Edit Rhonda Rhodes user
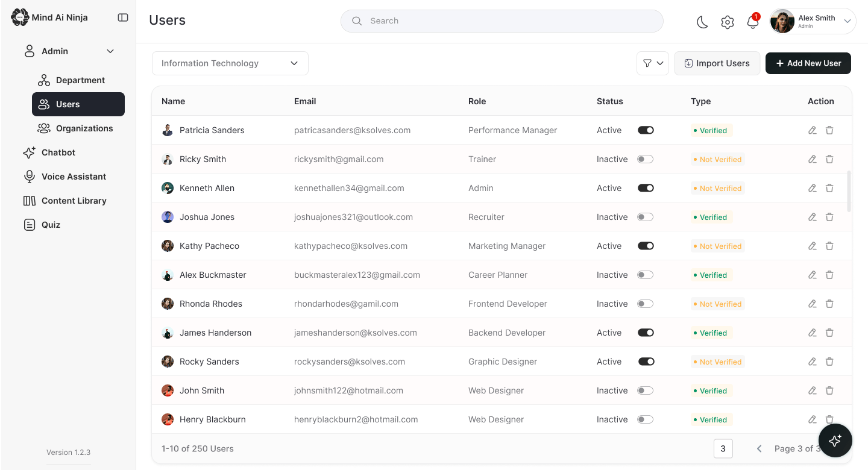 (813, 304)
